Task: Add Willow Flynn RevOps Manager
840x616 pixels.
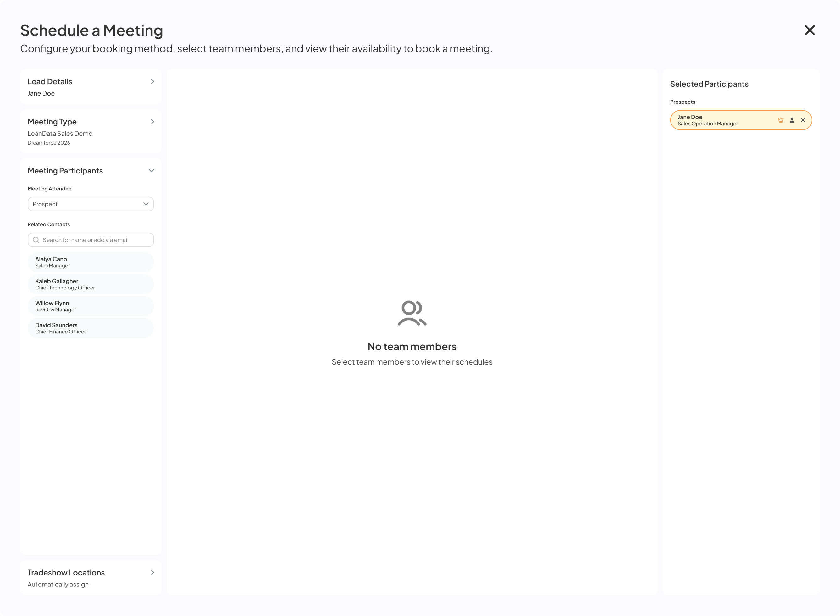Action: (91, 306)
